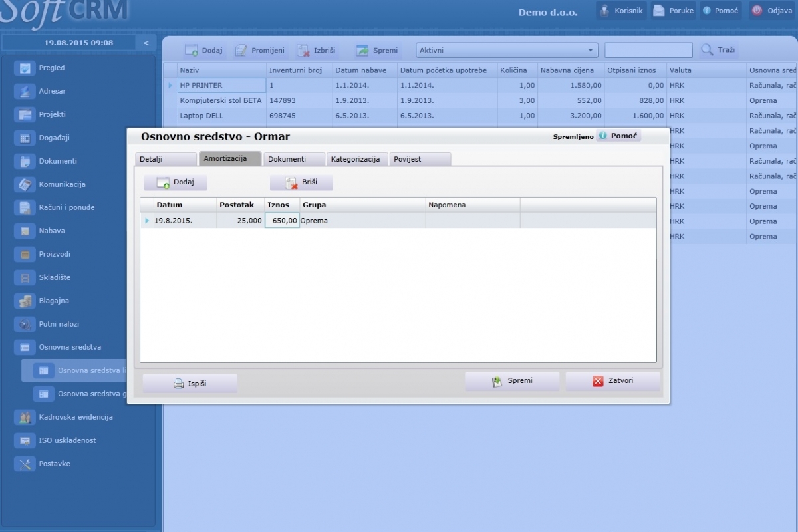Click the Korisnik user icon

(604, 11)
